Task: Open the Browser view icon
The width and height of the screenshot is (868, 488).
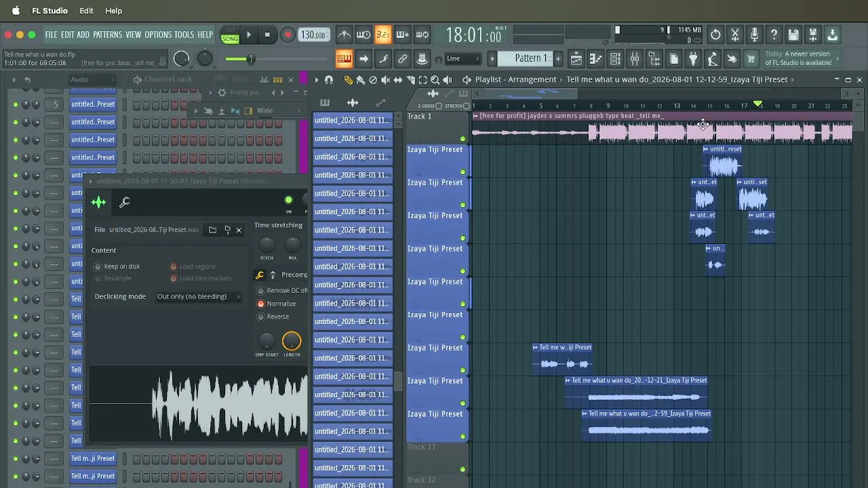Action: [654, 59]
